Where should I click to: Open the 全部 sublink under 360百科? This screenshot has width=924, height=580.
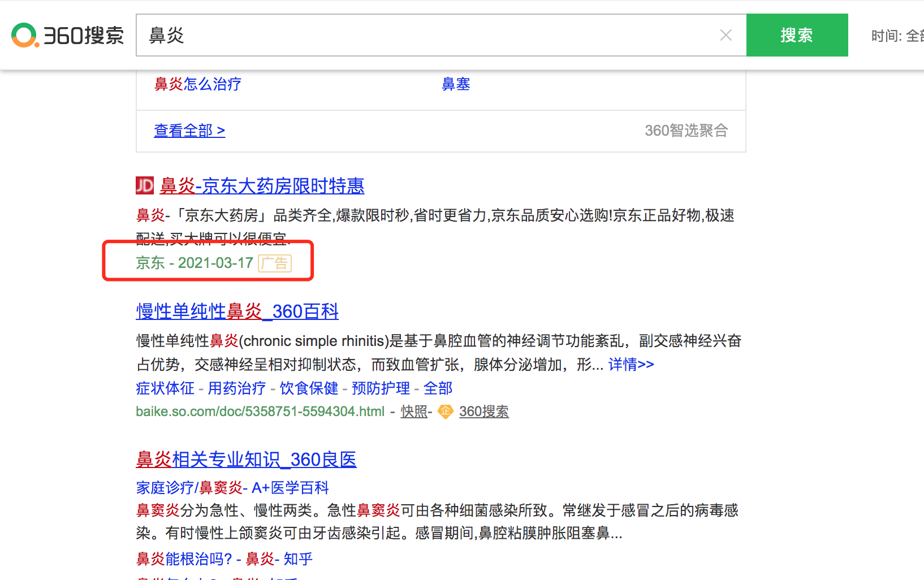tap(438, 388)
